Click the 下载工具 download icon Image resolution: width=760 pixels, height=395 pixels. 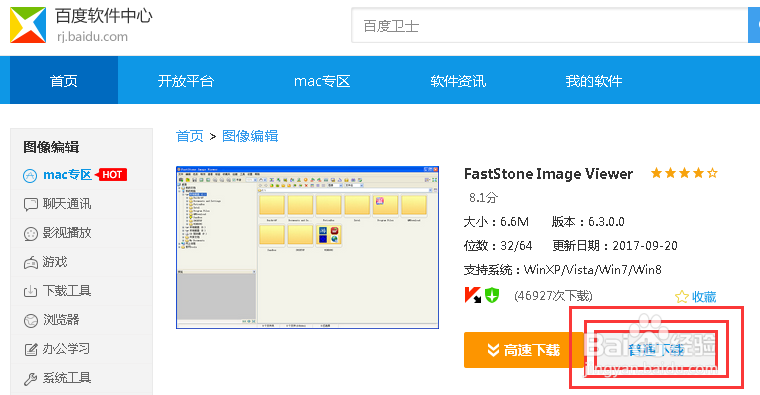(x=31, y=291)
